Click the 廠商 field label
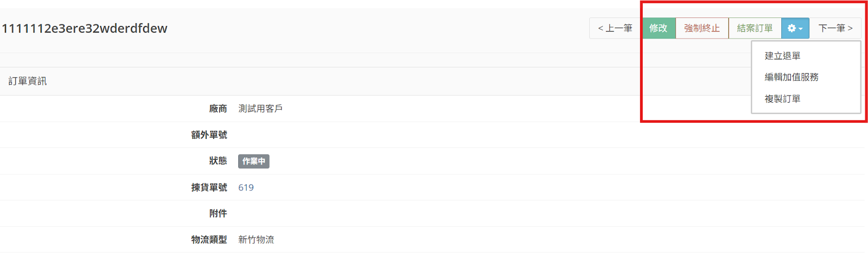This screenshot has height=254, width=868. [218, 109]
